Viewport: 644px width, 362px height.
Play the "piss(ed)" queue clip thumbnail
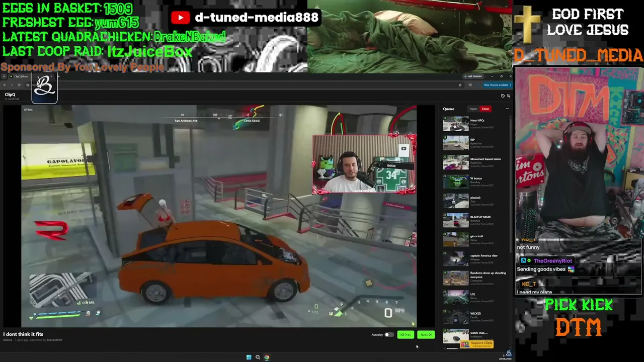coord(455,201)
